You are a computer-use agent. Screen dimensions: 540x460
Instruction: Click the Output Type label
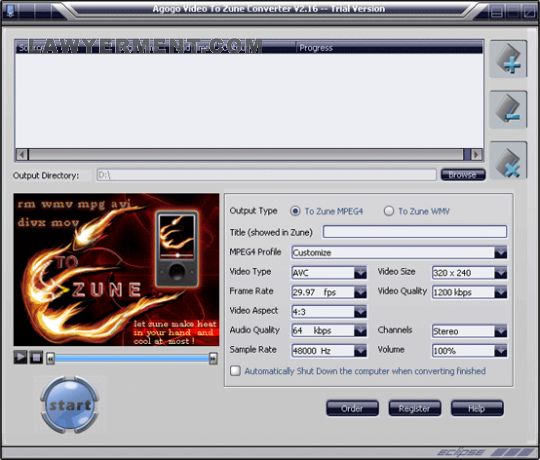(253, 211)
